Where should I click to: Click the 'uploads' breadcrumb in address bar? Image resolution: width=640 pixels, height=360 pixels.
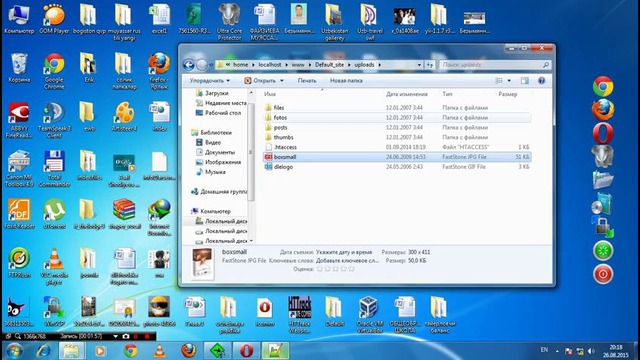[x=364, y=64]
